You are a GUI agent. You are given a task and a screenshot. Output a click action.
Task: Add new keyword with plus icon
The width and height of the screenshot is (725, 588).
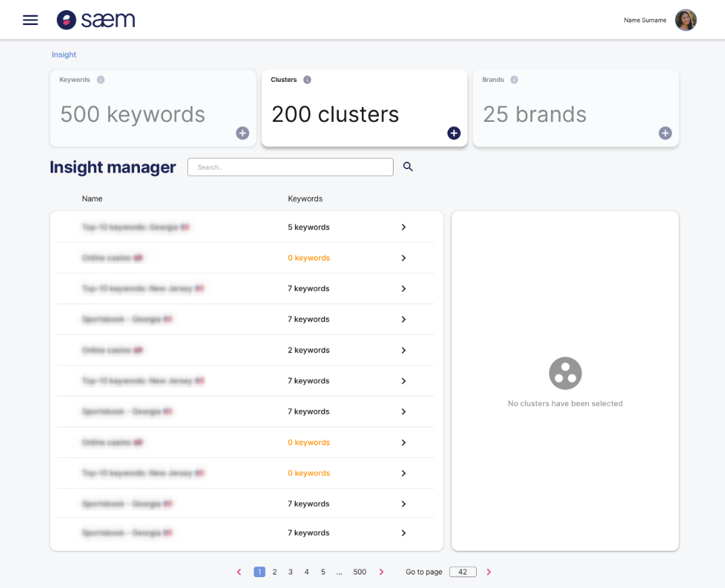[x=242, y=133]
